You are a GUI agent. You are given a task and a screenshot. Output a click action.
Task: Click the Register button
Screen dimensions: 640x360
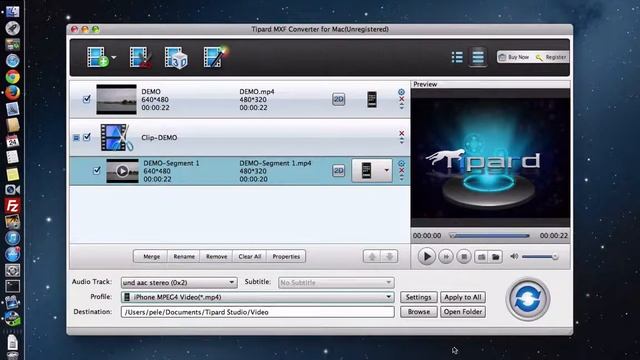[x=551, y=57]
